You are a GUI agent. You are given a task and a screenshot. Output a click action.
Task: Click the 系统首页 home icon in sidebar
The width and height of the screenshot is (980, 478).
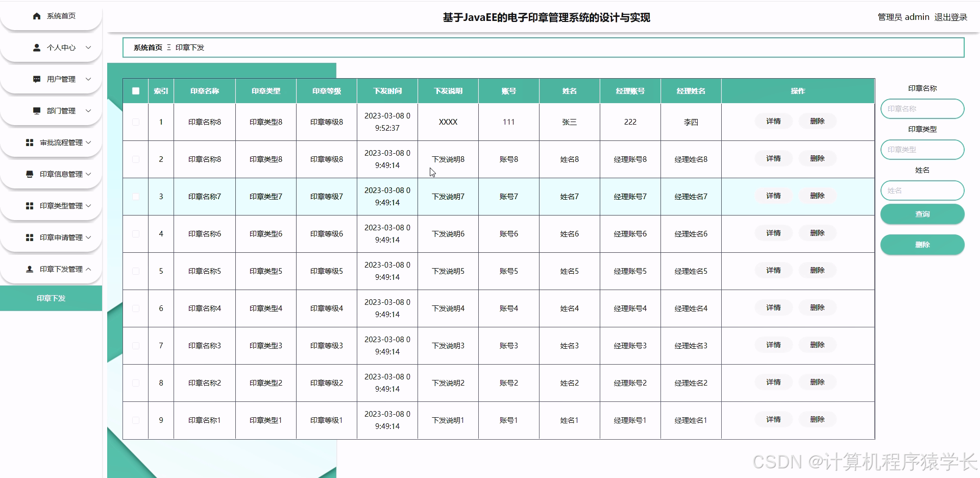(36, 16)
